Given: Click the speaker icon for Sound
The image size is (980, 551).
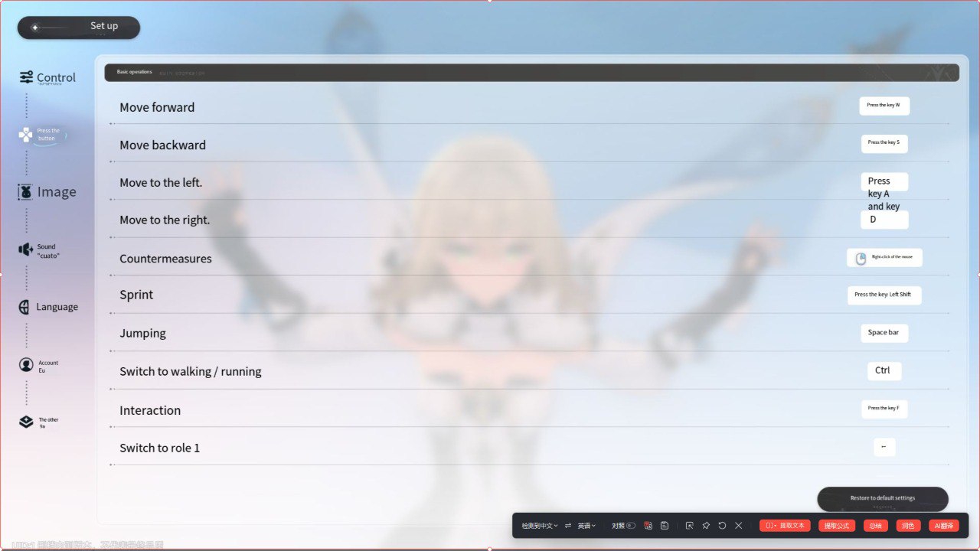Looking at the screenshot, I should click(25, 249).
